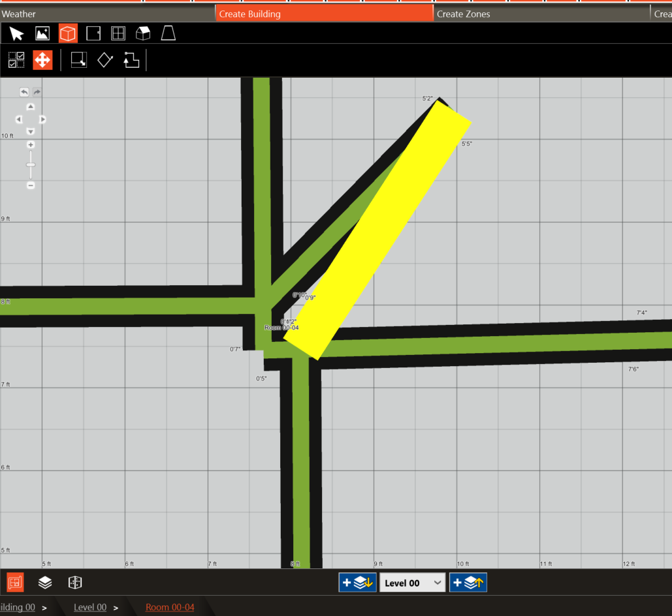Add a level above button
The height and width of the screenshot is (616, 672).
pos(468,583)
